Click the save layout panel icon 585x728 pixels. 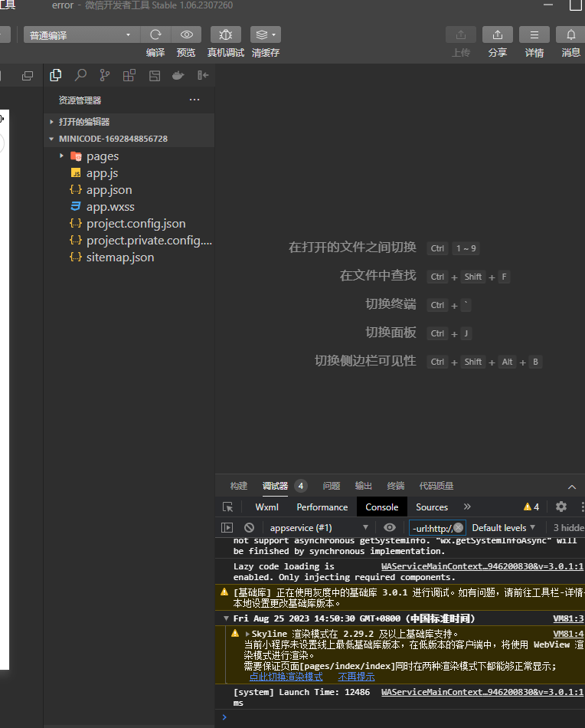pos(155,75)
